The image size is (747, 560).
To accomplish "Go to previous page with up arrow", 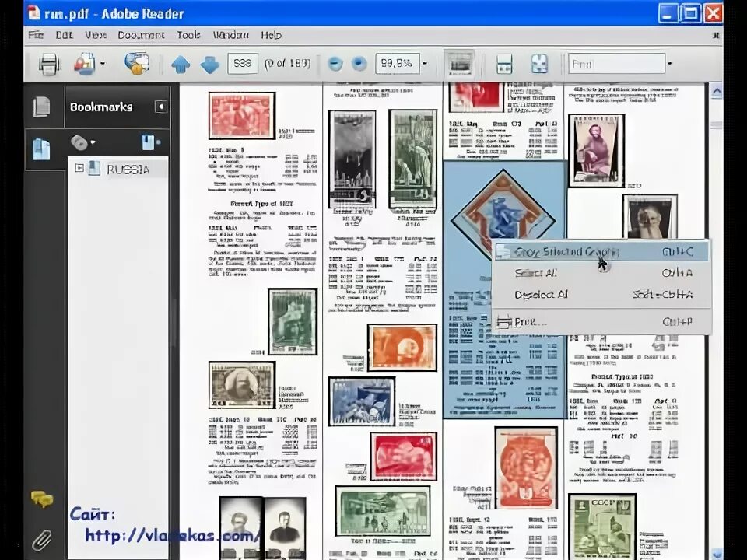I will click(181, 64).
